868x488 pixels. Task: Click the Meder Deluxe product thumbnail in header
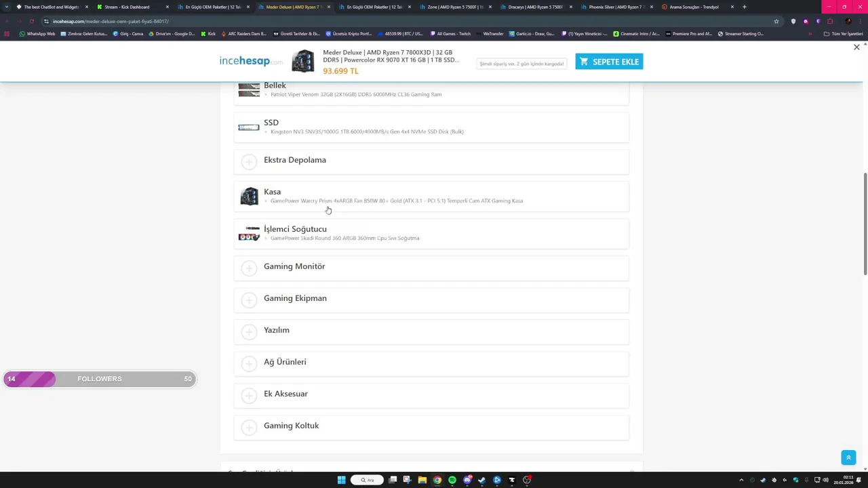pos(303,61)
